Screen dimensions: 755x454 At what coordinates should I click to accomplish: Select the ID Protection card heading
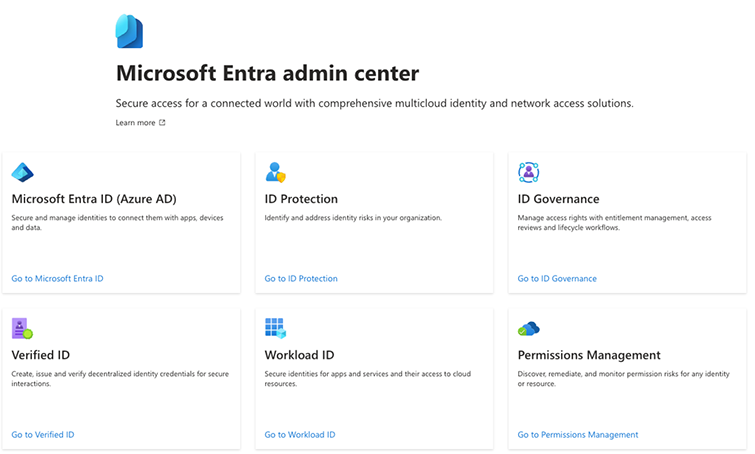[x=301, y=199]
